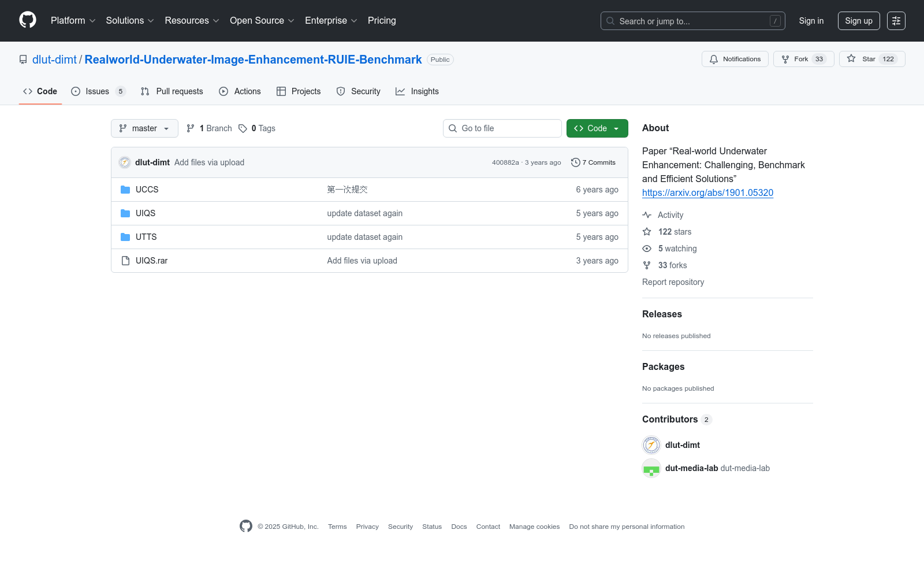924x578 pixels.
Task: Fork this repository
Action: [803, 59]
